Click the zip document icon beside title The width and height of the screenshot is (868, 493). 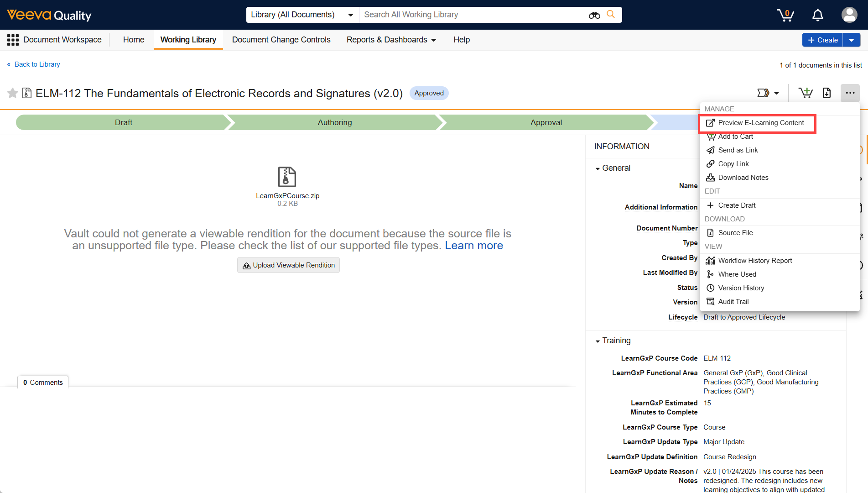pos(27,93)
